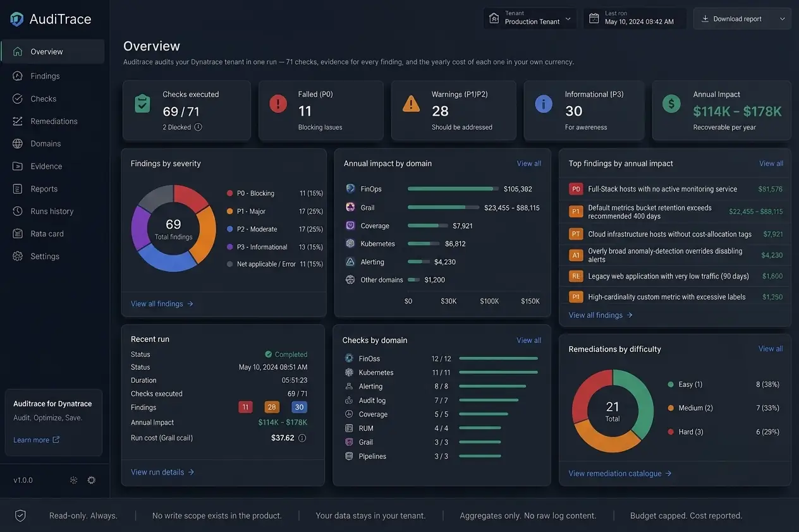
Task: Click the gear icon beside version number
Action: click(92, 480)
